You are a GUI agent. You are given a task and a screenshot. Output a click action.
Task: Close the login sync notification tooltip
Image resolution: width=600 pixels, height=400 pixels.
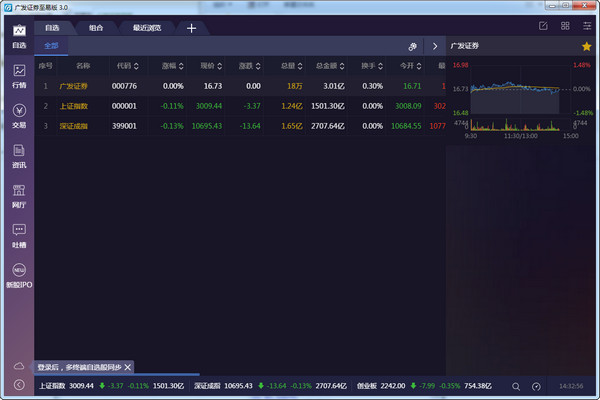(128, 367)
